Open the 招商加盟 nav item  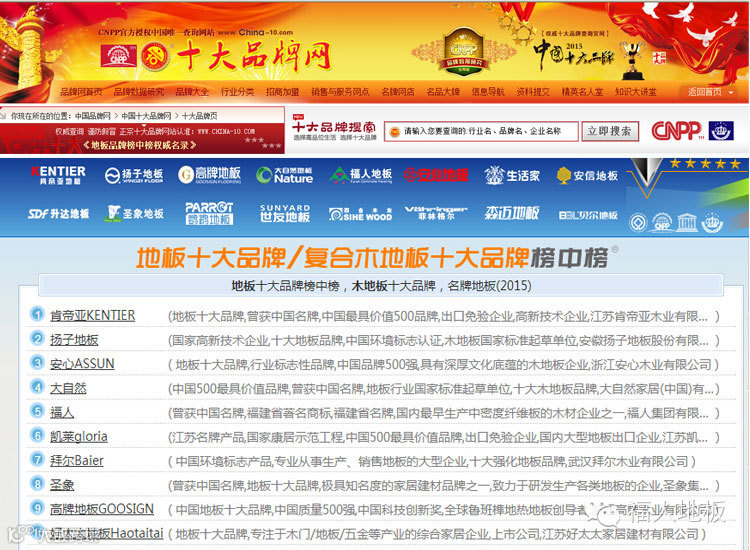(x=282, y=92)
